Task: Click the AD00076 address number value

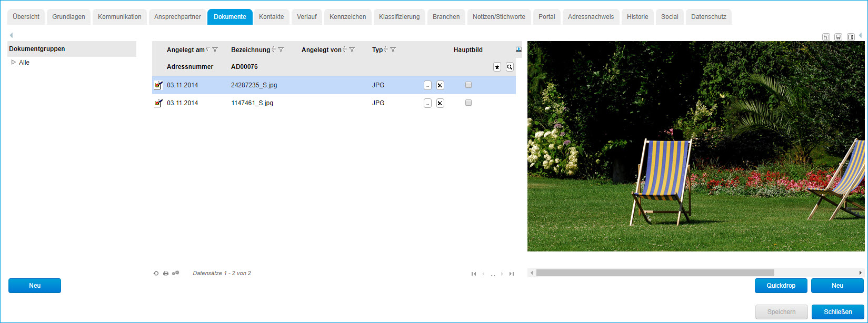Action: coord(244,67)
